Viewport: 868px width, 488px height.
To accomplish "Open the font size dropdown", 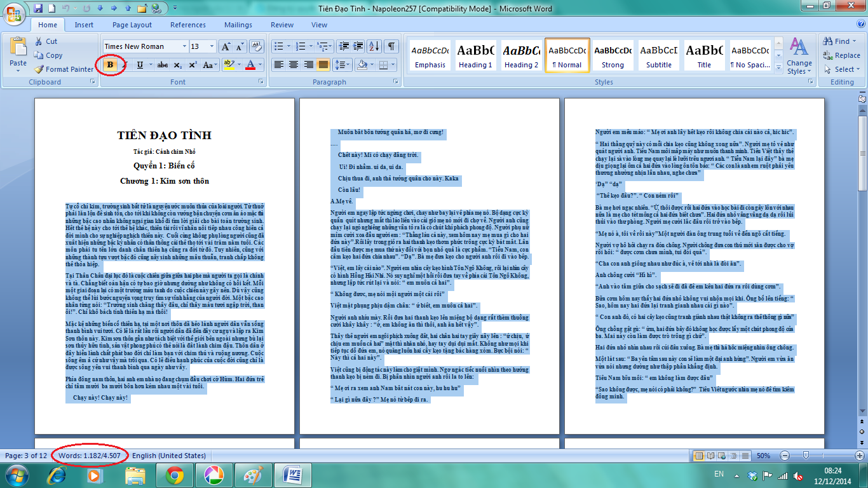I will pyautogui.click(x=212, y=46).
